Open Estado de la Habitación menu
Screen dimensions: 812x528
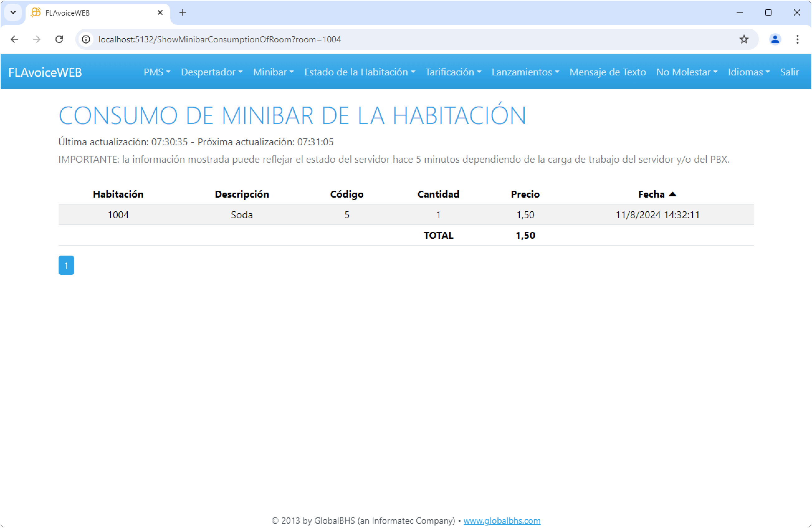(359, 72)
